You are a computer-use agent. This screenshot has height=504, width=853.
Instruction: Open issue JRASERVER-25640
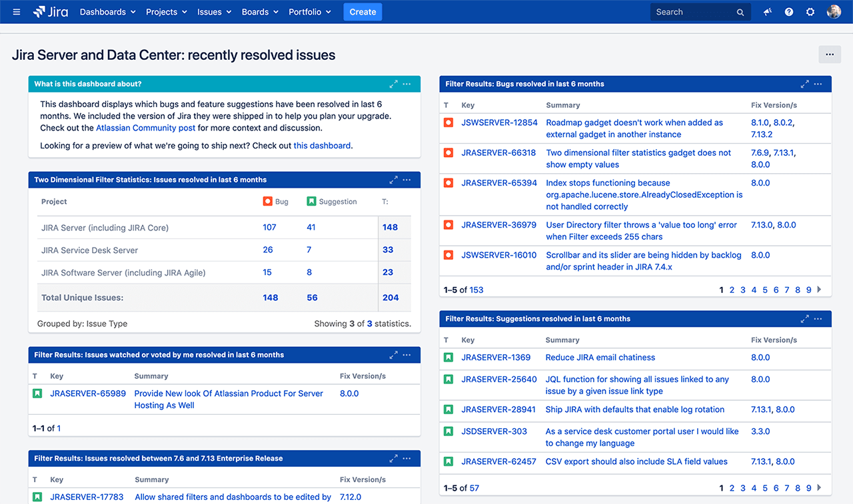pyautogui.click(x=499, y=379)
